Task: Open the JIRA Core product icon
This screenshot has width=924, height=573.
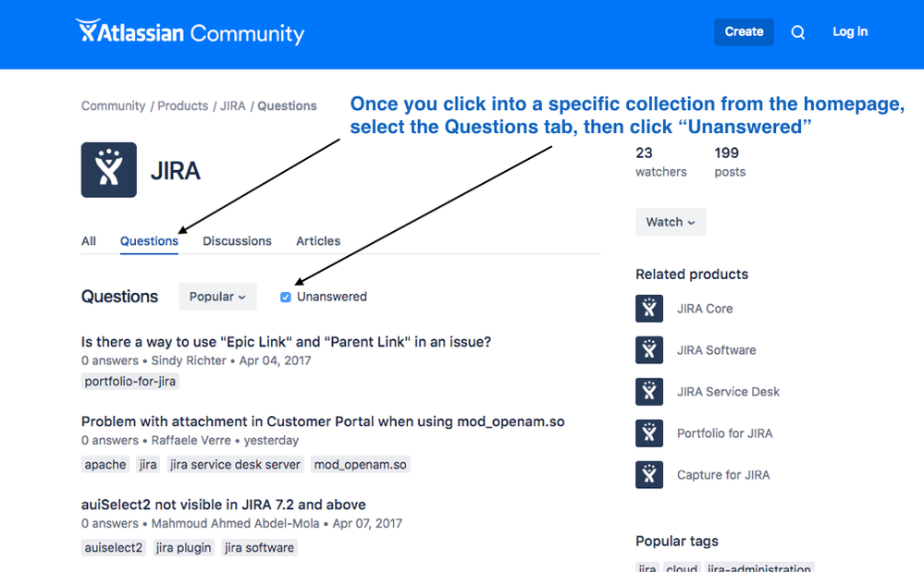Action: tap(648, 309)
